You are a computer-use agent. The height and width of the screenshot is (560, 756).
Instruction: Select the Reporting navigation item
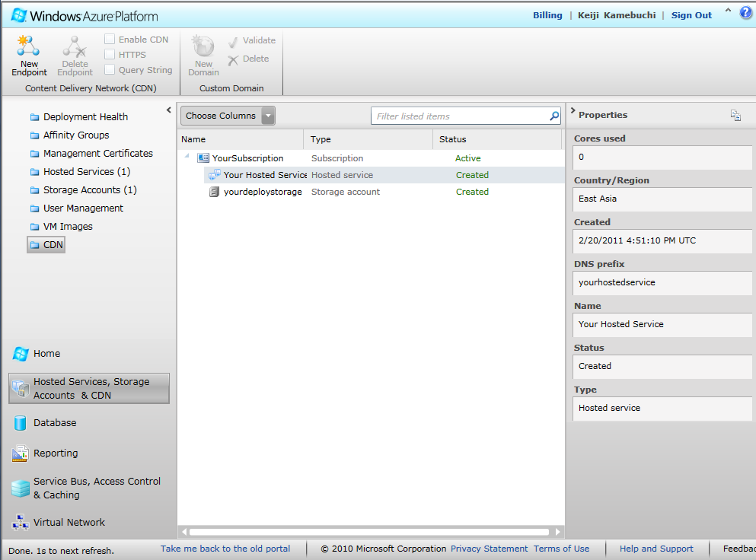point(55,453)
